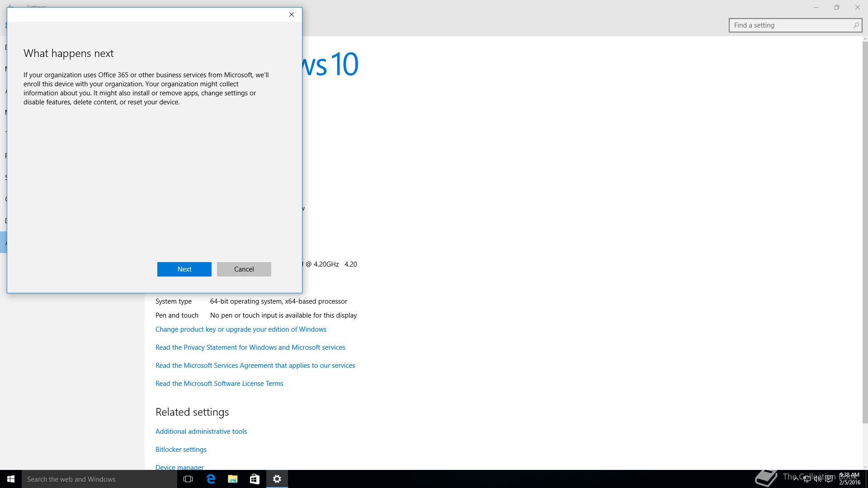Viewport: 868px width, 488px height.
Task: Open Task View from taskbar
Action: pyautogui.click(x=188, y=479)
